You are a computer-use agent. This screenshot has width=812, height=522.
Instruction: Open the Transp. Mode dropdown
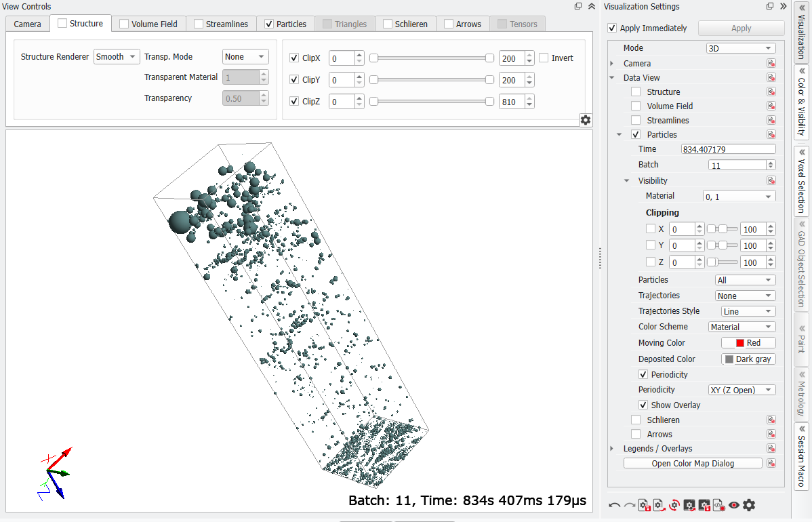(245, 57)
